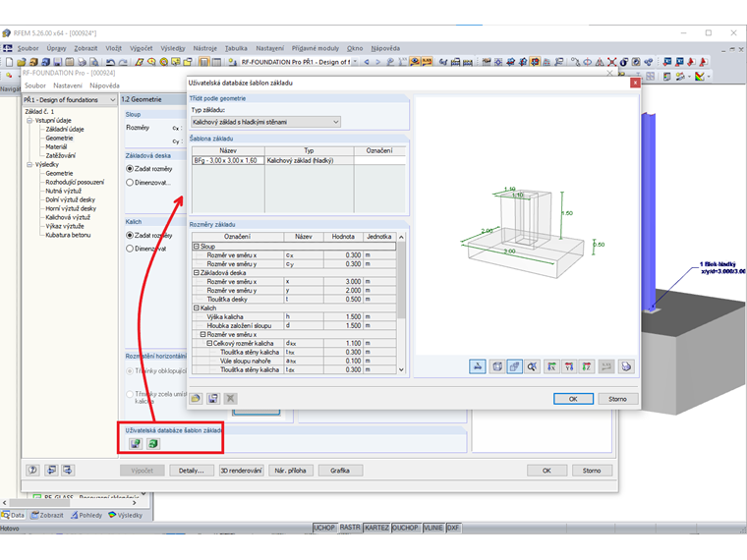747x560 pixels.
Task: Click Storno in template database dialog
Action: [x=617, y=399]
